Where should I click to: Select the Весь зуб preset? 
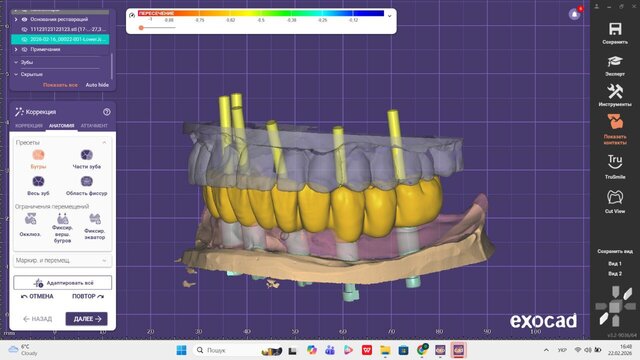pos(38,186)
